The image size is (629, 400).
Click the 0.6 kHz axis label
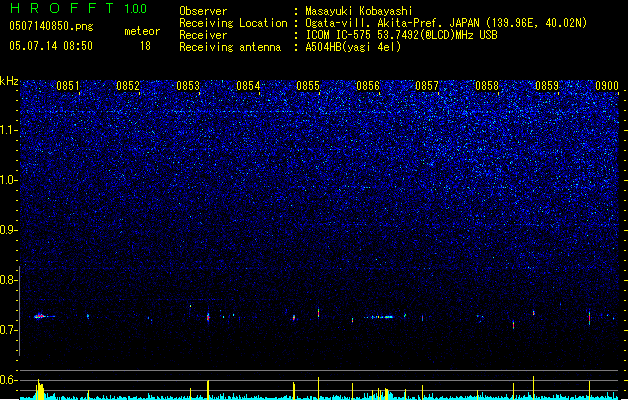coord(9,380)
